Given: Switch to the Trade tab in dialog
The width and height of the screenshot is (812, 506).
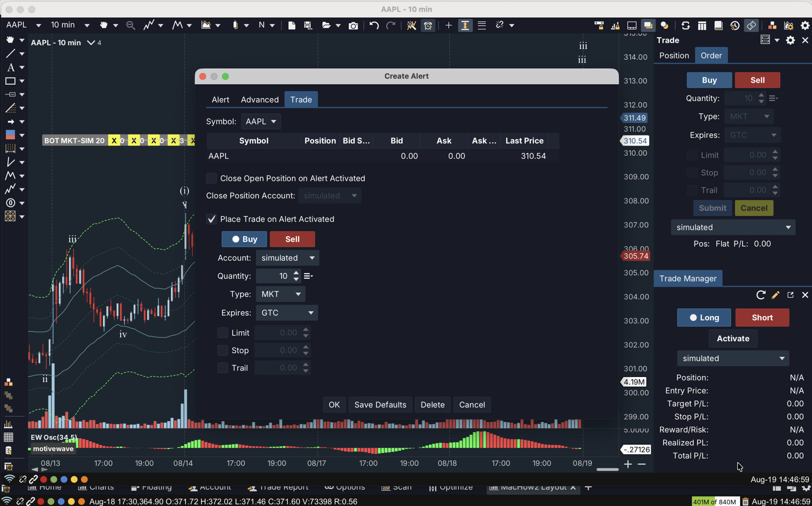Looking at the screenshot, I should click(x=301, y=100).
